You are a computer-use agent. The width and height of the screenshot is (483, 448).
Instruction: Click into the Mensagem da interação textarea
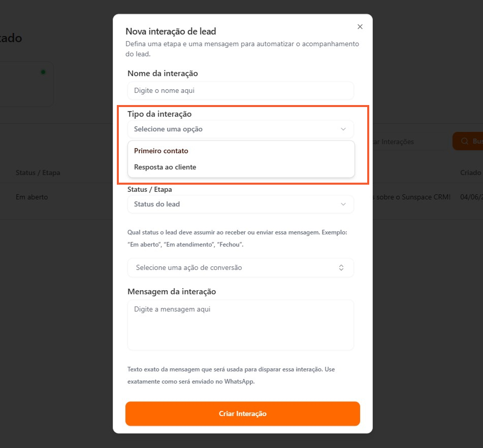click(x=240, y=325)
